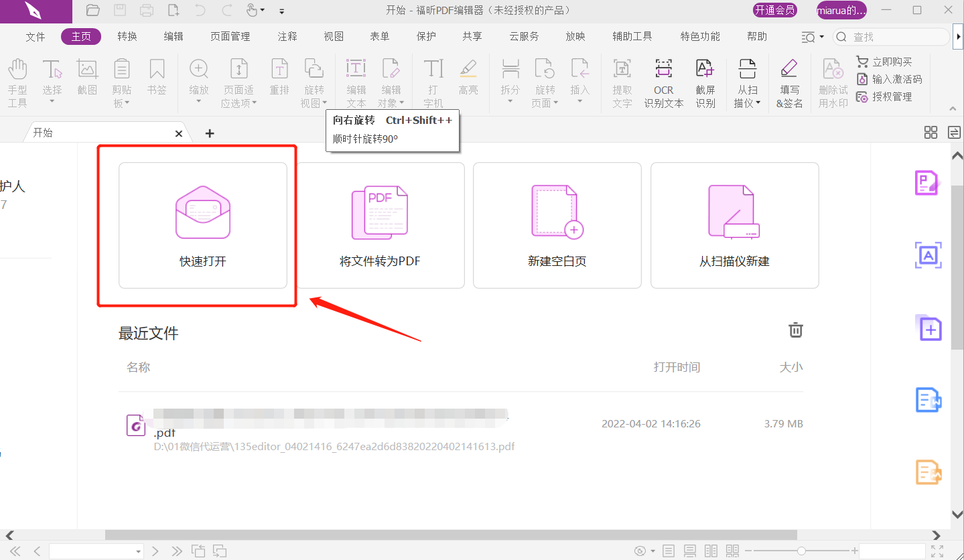Click the four-square grid icon near tab bar
Viewport: 964px width, 560px height.
(x=931, y=133)
